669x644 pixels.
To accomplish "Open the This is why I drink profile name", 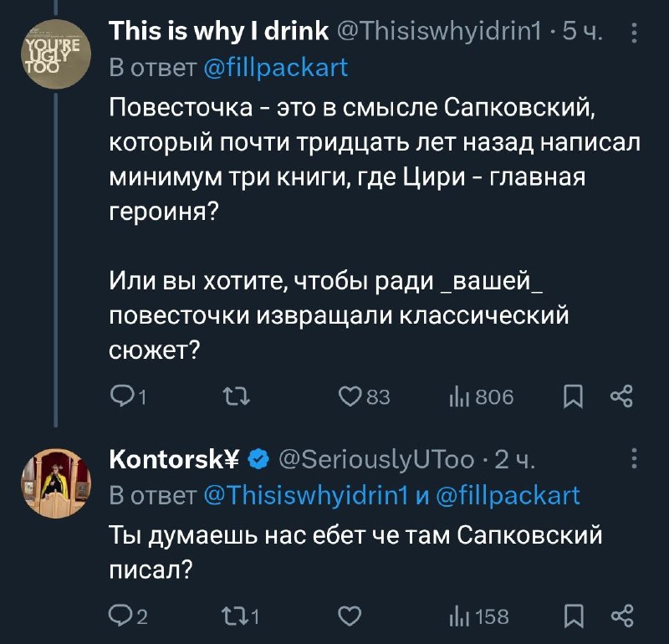I will [x=219, y=31].
